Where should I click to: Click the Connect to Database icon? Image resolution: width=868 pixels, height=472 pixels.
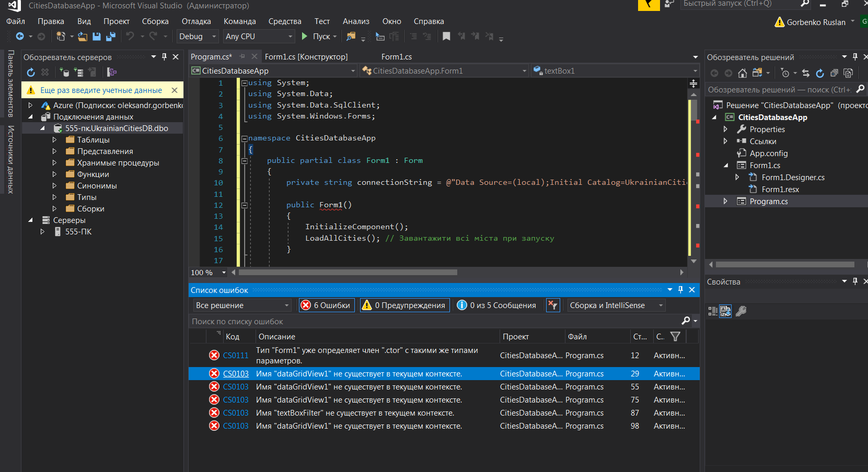pos(64,73)
